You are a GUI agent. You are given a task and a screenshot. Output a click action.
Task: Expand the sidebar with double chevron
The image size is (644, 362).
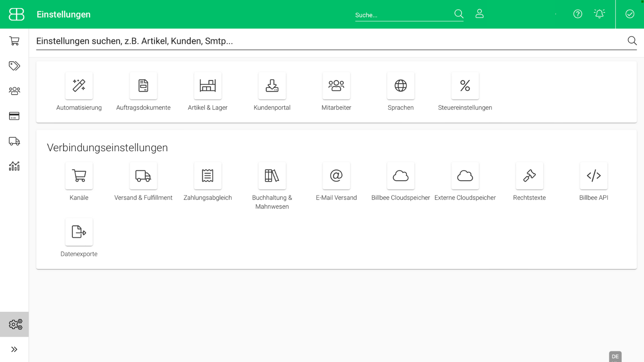click(x=14, y=350)
